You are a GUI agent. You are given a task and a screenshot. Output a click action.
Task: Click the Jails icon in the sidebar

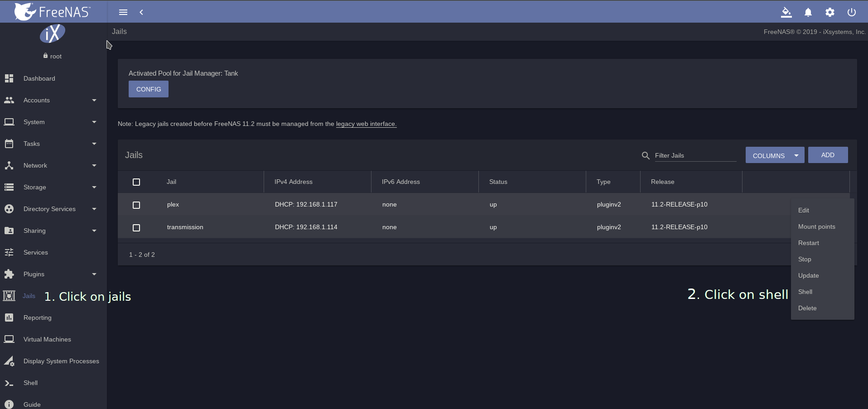point(9,296)
